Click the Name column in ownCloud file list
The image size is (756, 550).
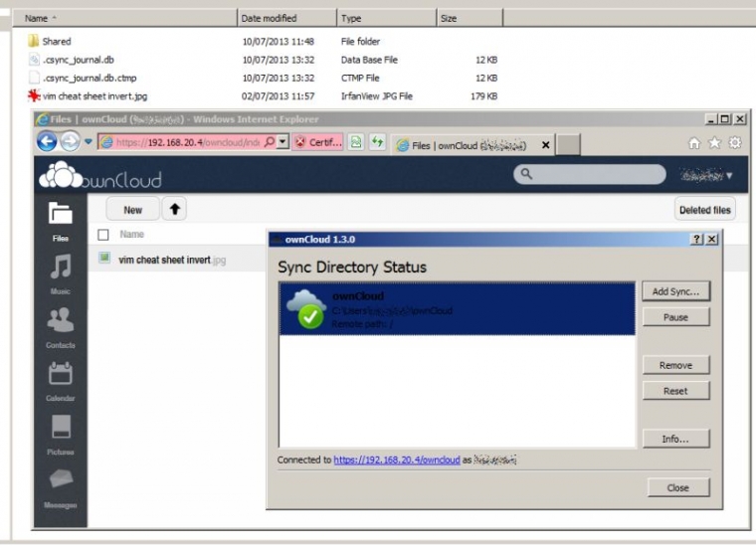click(x=131, y=235)
